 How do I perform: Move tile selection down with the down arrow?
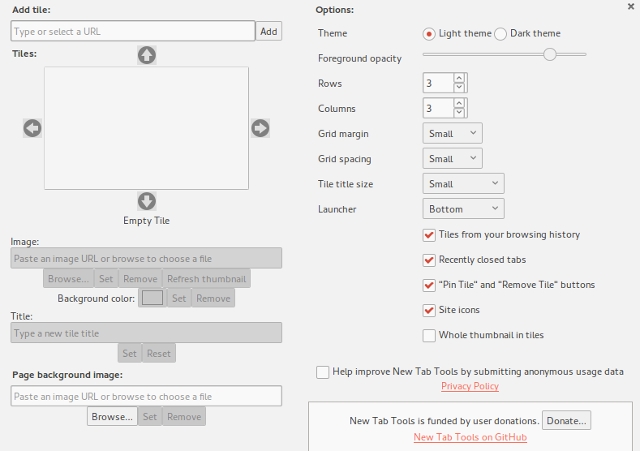tap(147, 201)
